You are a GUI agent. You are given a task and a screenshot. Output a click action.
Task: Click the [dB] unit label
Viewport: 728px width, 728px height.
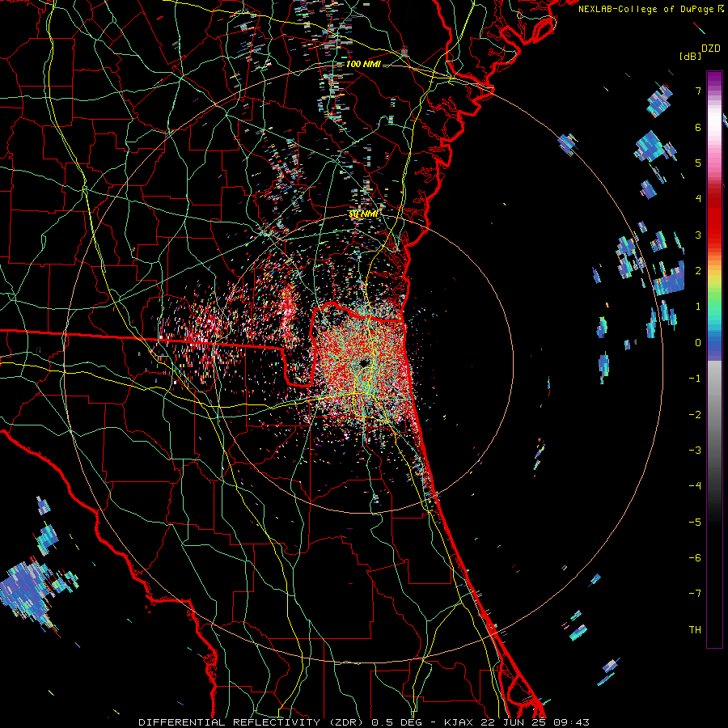pos(691,57)
